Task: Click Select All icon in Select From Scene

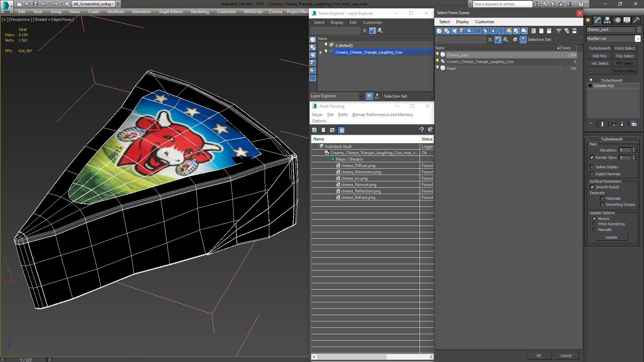Action: tap(534, 31)
